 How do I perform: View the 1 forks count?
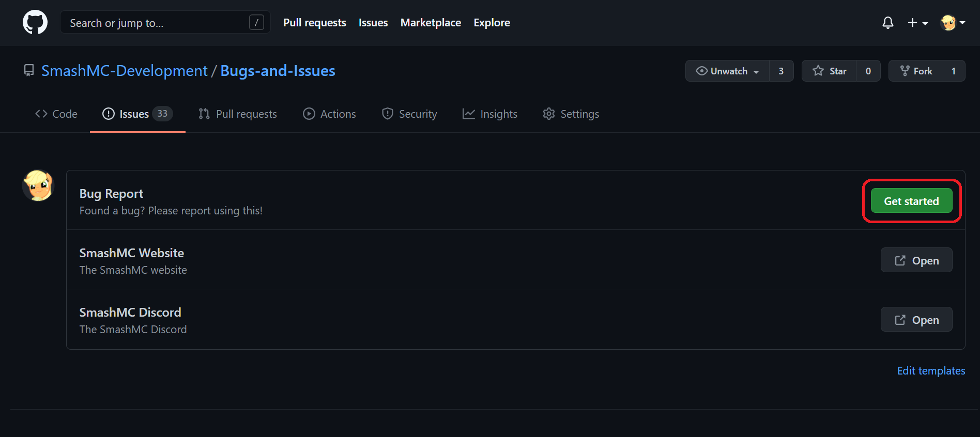(954, 71)
